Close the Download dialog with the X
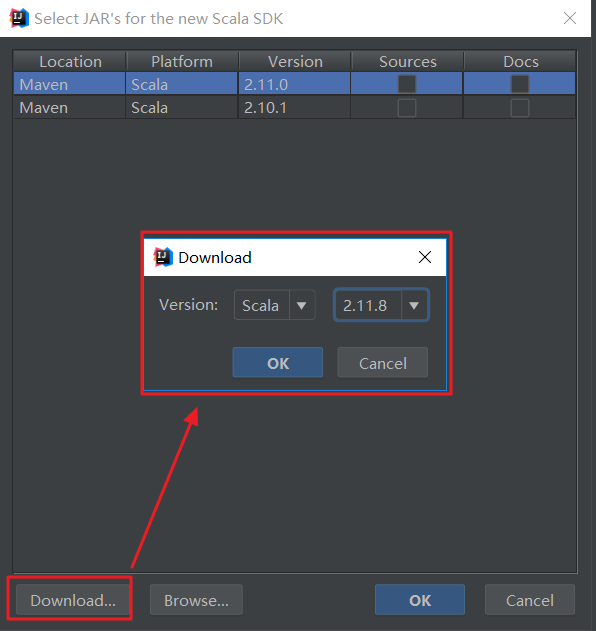 [x=425, y=257]
